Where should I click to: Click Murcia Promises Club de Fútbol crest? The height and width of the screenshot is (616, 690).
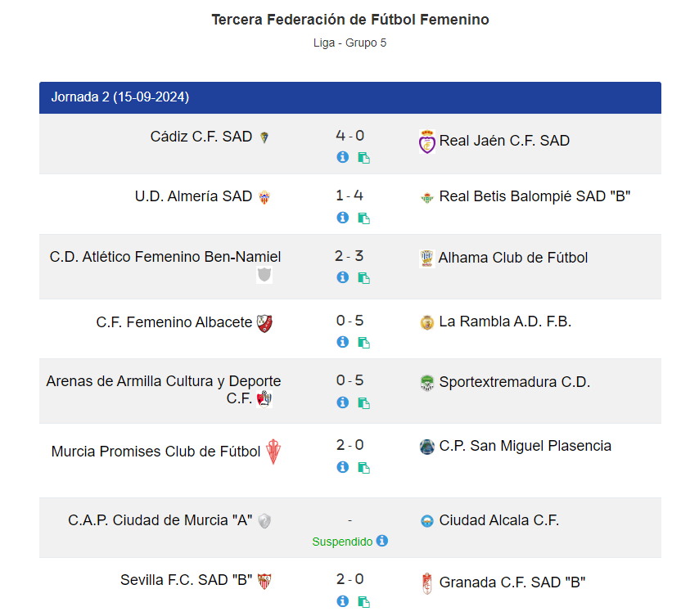273,452
